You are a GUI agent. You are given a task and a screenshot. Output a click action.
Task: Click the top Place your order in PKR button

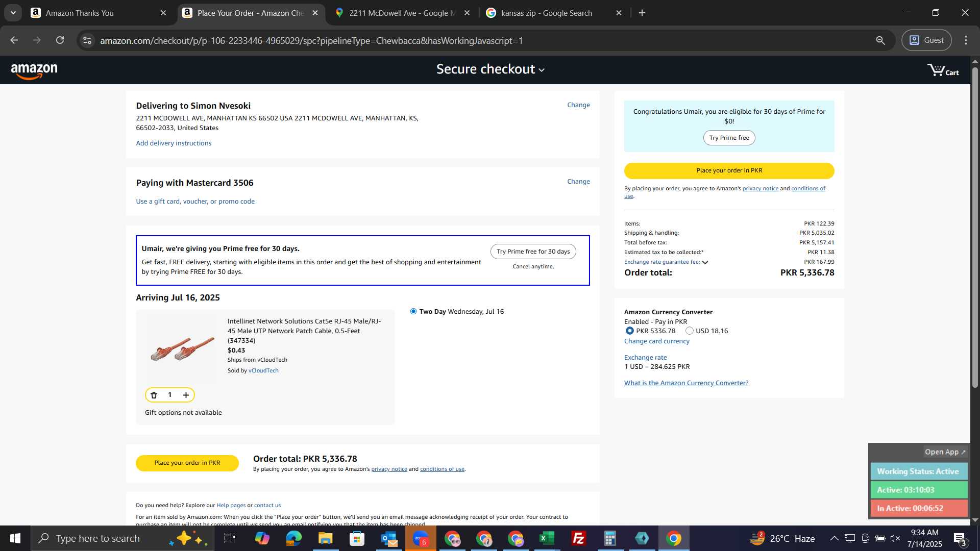tap(729, 171)
